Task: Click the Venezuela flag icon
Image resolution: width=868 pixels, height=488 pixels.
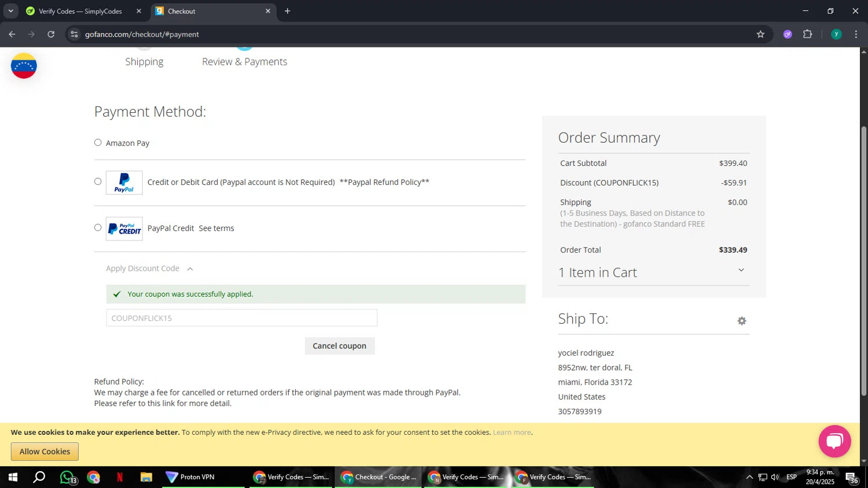Action: [24, 66]
